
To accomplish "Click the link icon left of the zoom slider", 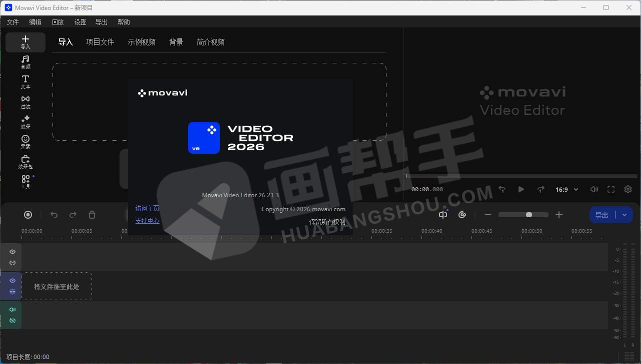I will pyautogui.click(x=462, y=215).
